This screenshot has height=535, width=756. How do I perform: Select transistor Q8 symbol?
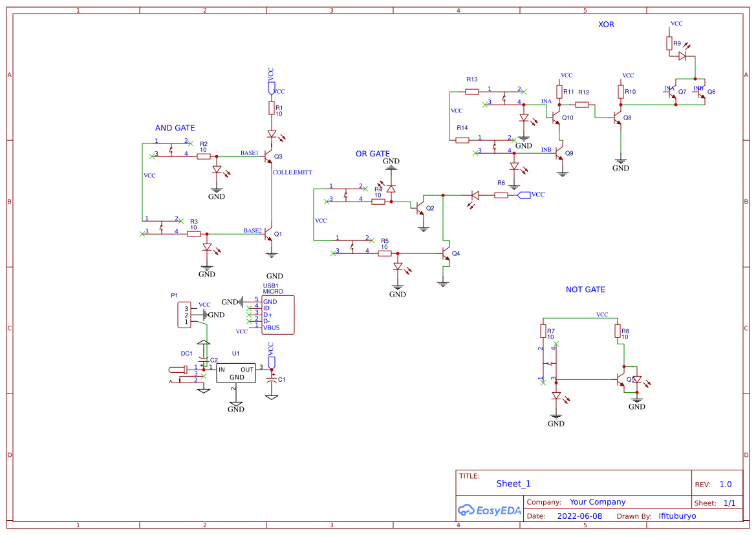tap(618, 118)
